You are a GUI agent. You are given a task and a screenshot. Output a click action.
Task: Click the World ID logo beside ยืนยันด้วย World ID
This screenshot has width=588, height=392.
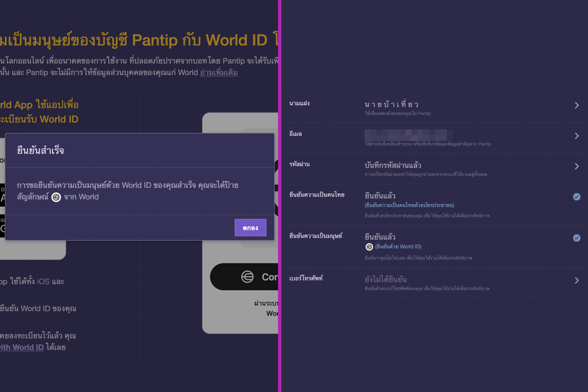coord(369,247)
